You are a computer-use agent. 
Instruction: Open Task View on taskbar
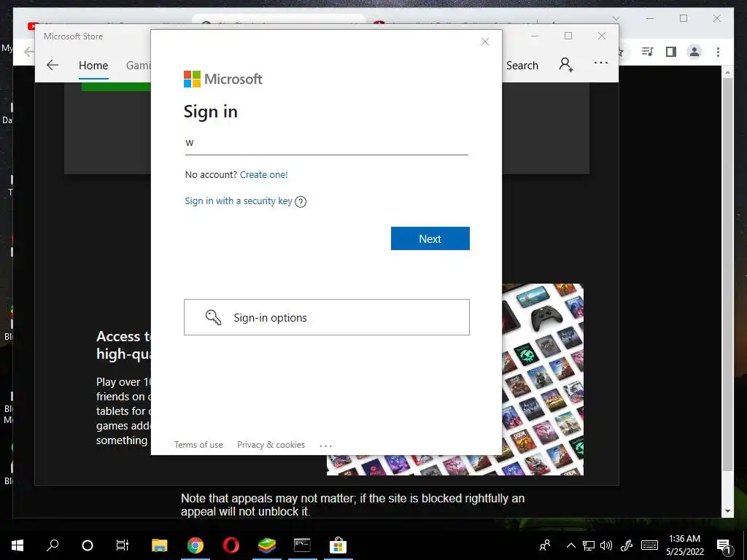[123, 545]
